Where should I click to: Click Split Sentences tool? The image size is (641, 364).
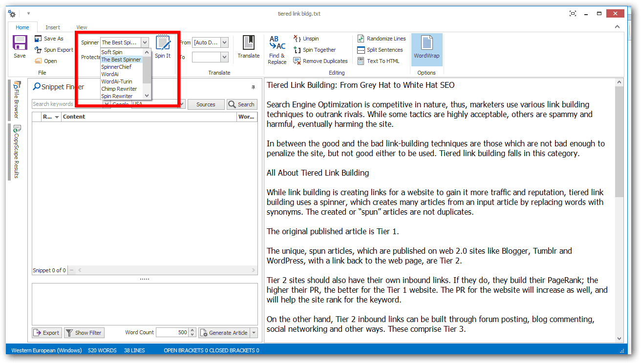(380, 50)
